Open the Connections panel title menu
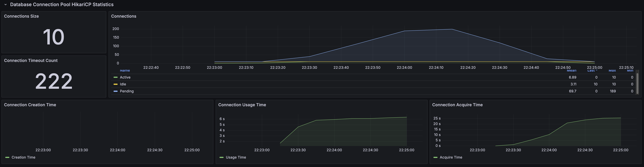 (123, 16)
